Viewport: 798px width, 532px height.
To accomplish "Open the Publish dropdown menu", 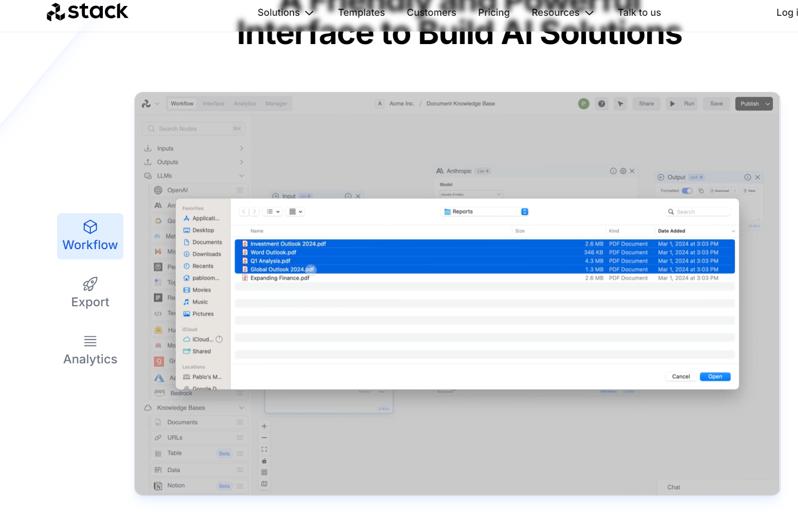I will (768, 103).
